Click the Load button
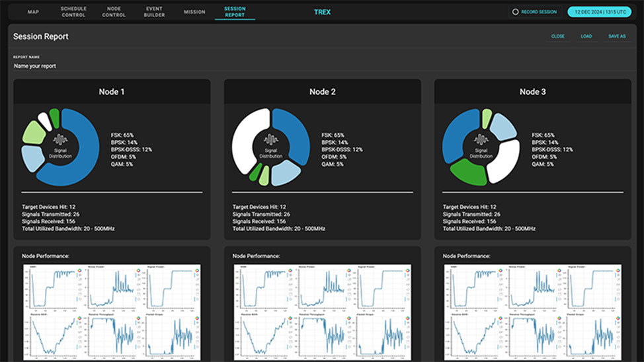Screen dimensions: 644x362 (x=586, y=36)
